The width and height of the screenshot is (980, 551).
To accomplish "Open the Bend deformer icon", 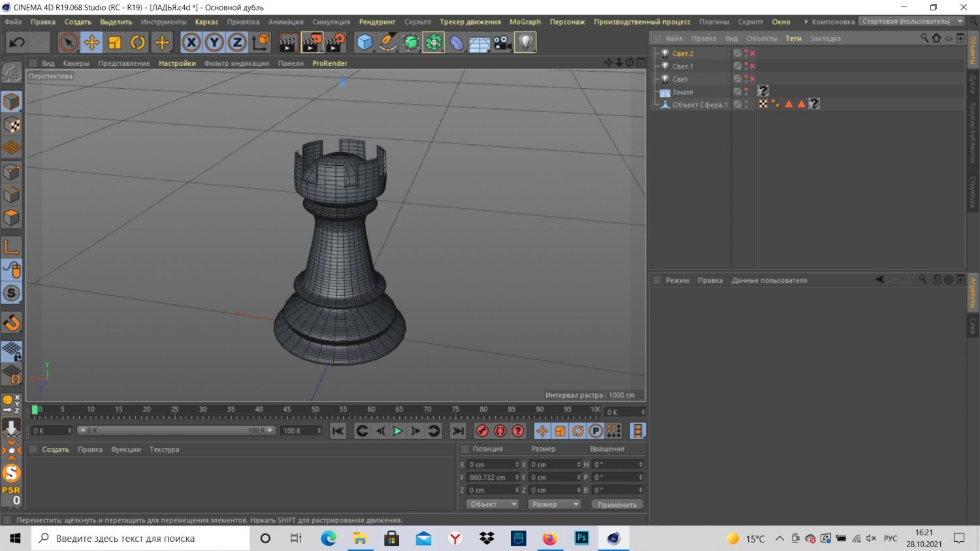I will pyautogui.click(x=457, y=42).
